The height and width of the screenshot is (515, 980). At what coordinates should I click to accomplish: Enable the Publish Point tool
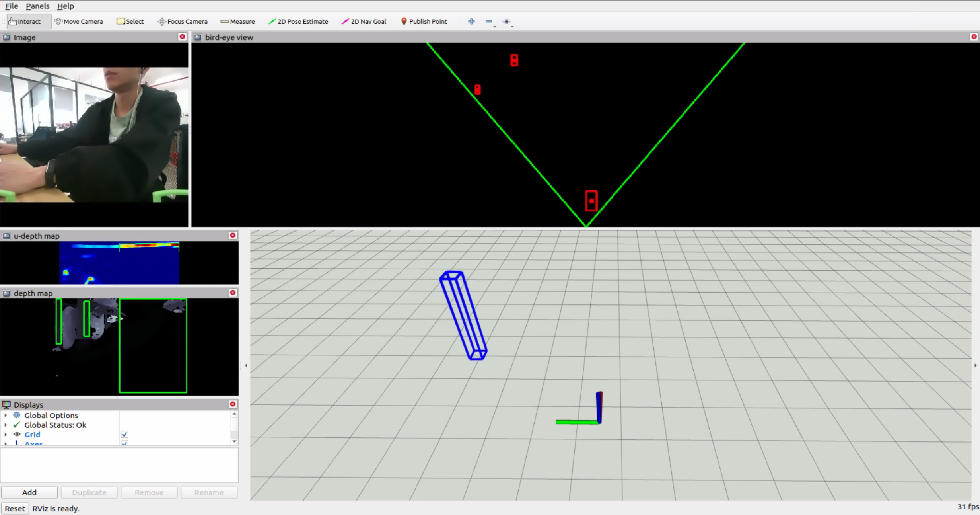(424, 21)
